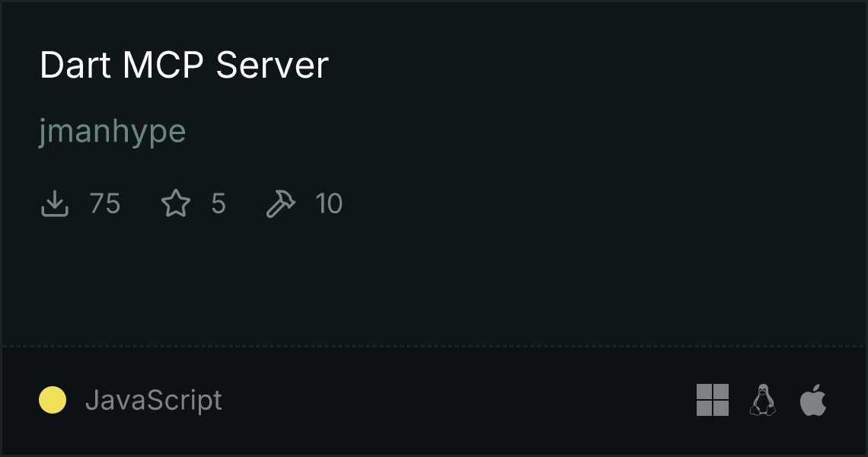This screenshot has height=457, width=868.
Task: Click the star count 5
Action: point(219,203)
